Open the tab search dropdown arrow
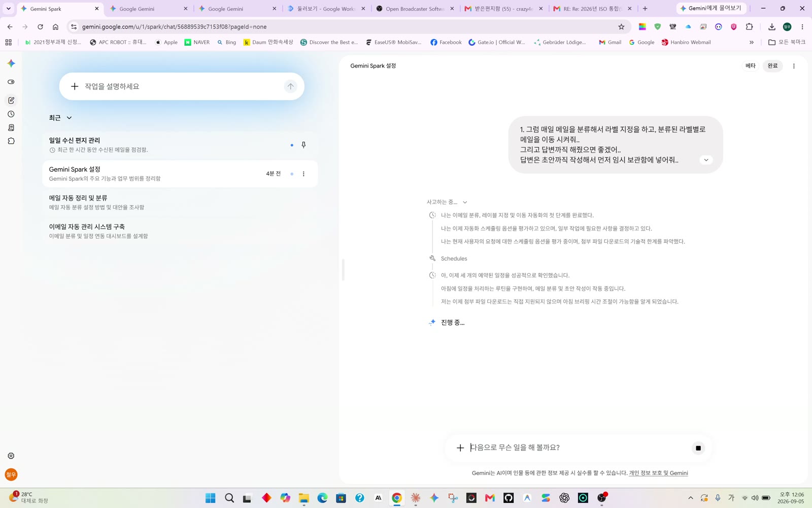812x508 pixels. pos(9,9)
